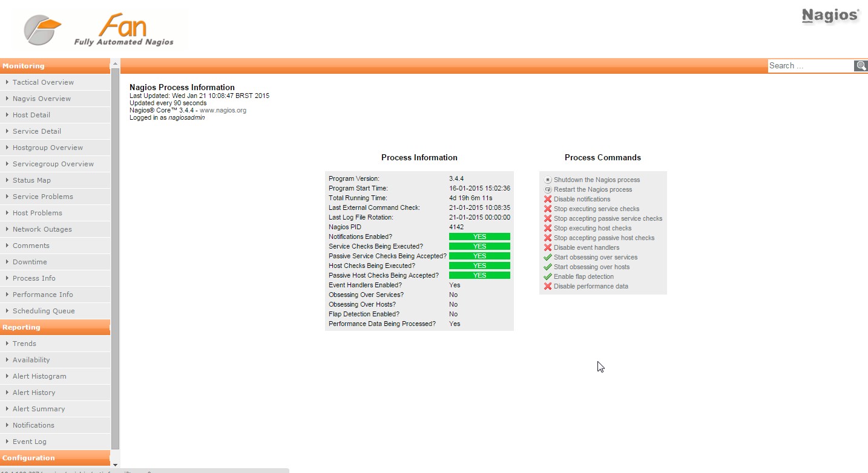Click the red X icon beside Disable event handlers

pos(548,247)
